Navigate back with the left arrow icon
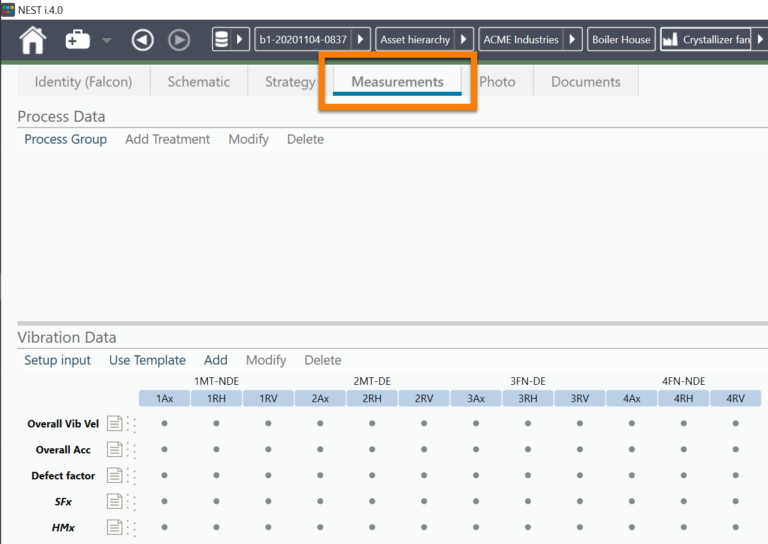The image size is (768, 544). tap(143, 40)
